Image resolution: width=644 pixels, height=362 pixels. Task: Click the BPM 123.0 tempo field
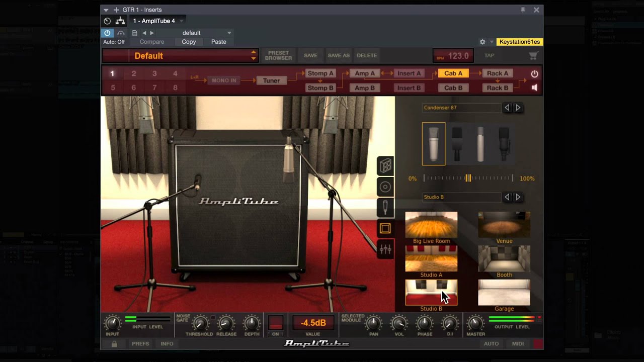(453, 56)
